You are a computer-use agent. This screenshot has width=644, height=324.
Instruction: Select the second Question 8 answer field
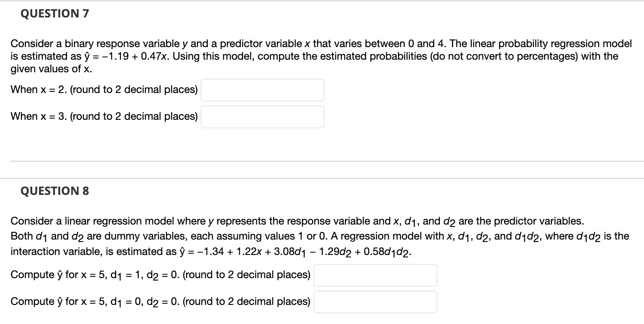pyautogui.click(x=375, y=302)
